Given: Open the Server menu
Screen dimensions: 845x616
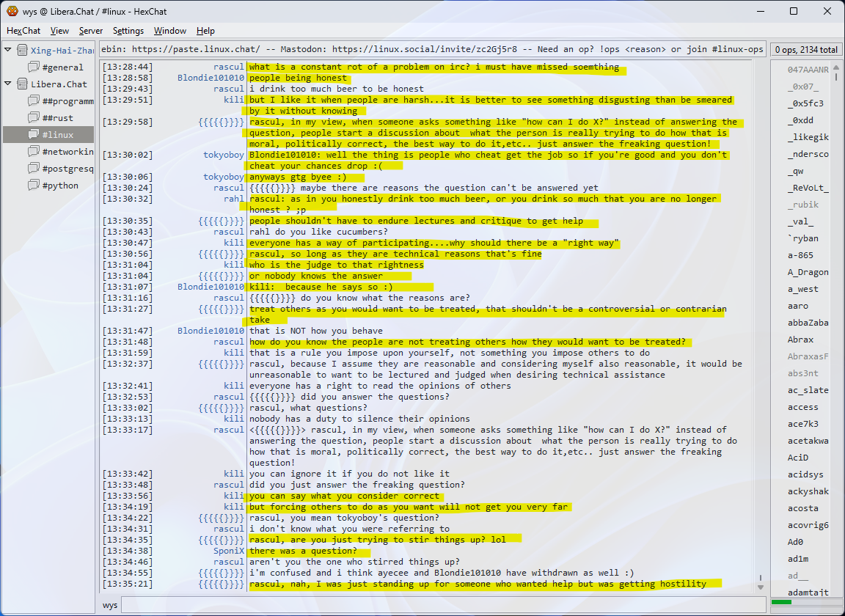Looking at the screenshot, I should pos(91,31).
